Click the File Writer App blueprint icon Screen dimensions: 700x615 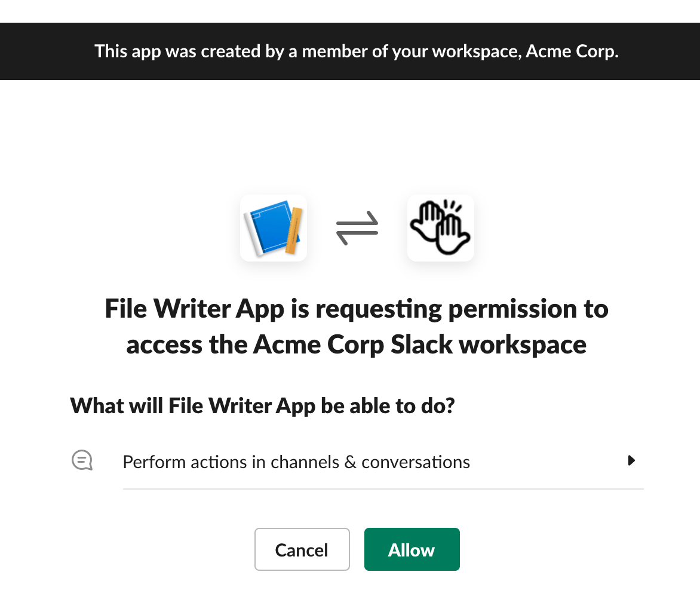273,227
